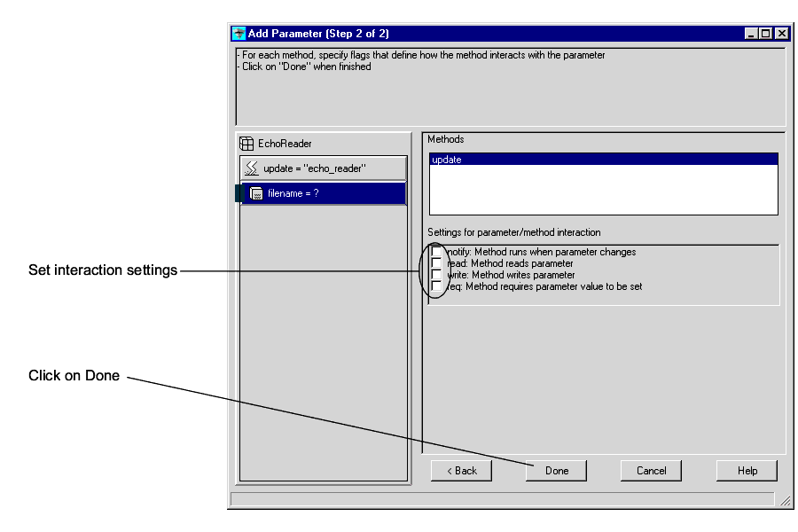Tick the req checkbox
This screenshot has height=532, width=798.
[436, 287]
